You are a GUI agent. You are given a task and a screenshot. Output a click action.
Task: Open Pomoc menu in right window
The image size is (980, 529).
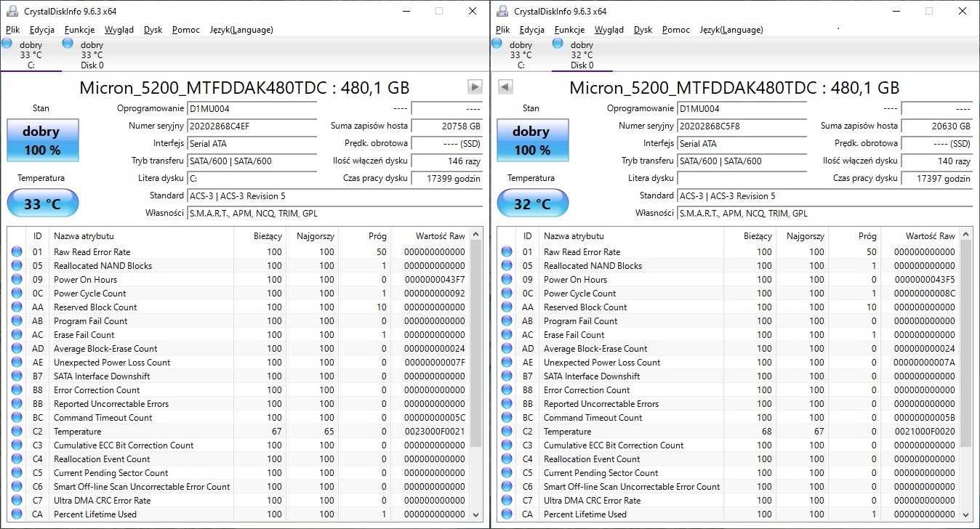coord(676,30)
